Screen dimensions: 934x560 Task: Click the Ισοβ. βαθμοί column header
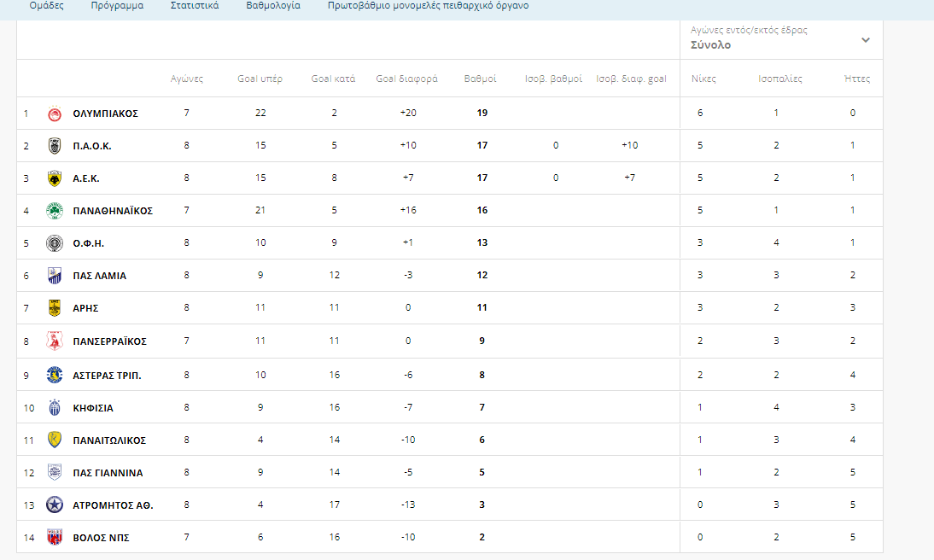click(553, 79)
